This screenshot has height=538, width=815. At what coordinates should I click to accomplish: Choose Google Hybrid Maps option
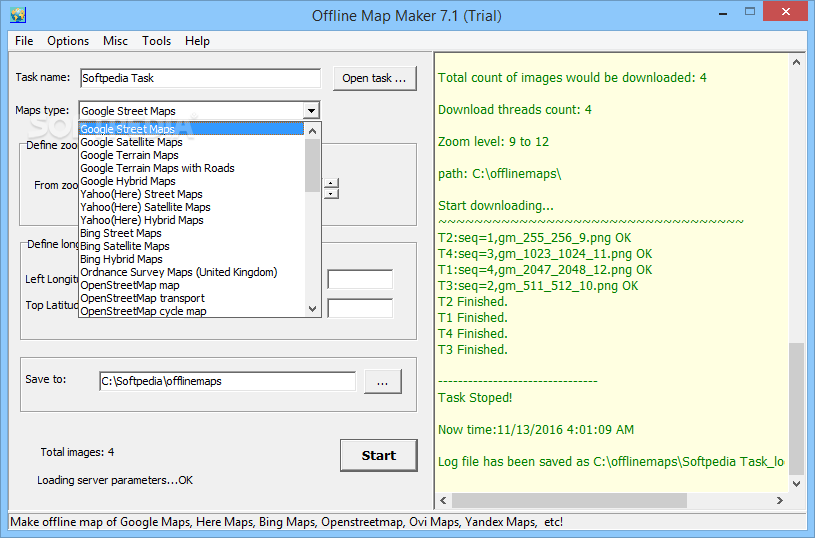tap(191, 181)
